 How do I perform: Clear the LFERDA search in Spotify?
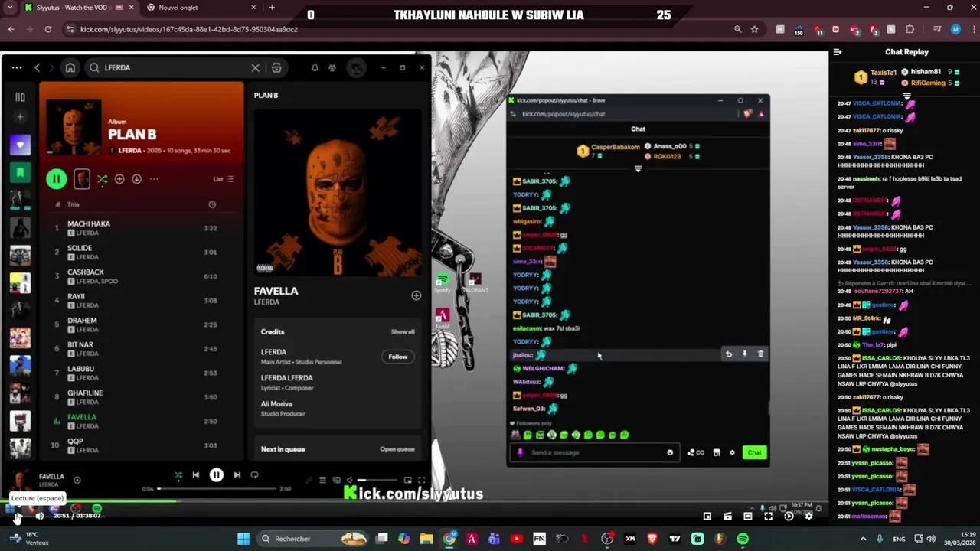click(x=256, y=67)
